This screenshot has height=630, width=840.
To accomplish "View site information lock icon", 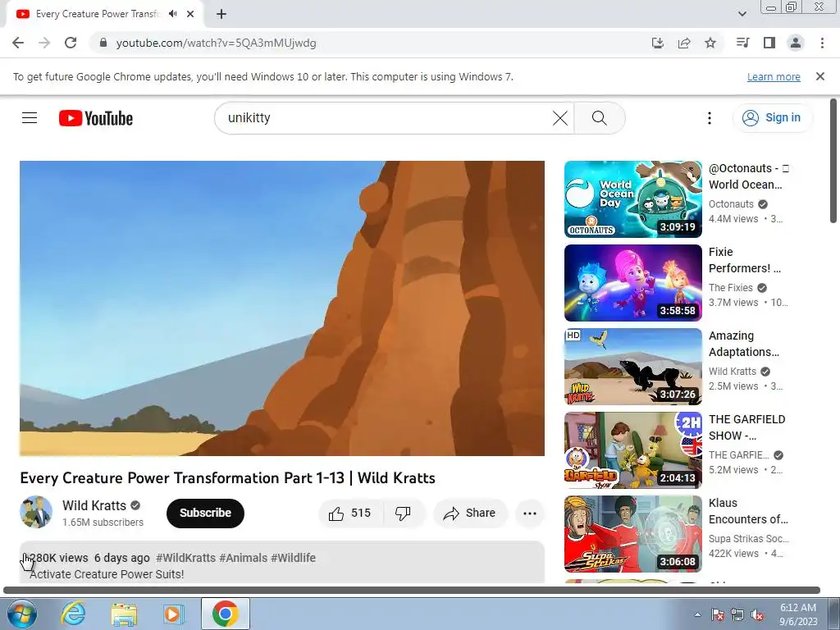I will (x=103, y=43).
